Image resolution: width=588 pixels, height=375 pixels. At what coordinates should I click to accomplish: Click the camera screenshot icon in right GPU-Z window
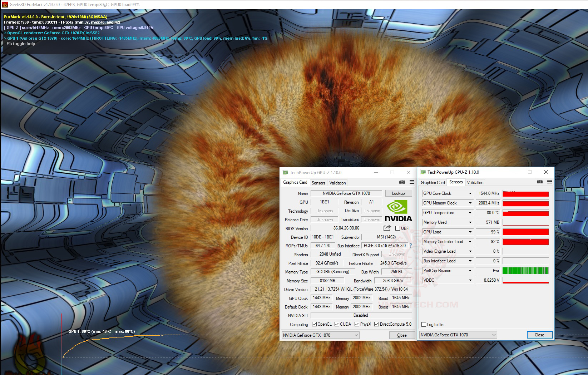coord(540,182)
